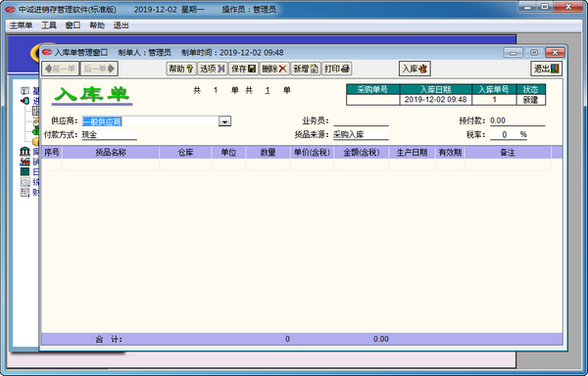This screenshot has height=376, width=588.
Task: Open 工具 menu
Action: click(x=49, y=25)
